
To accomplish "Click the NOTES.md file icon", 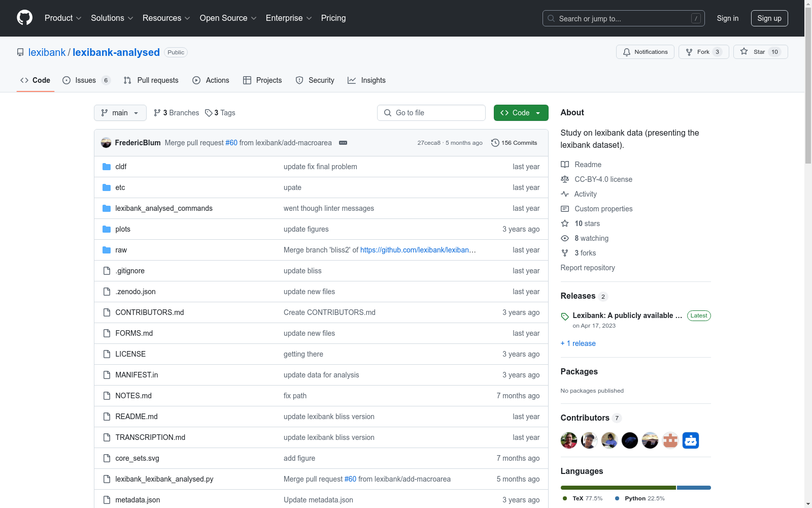I will pyautogui.click(x=107, y=396).
